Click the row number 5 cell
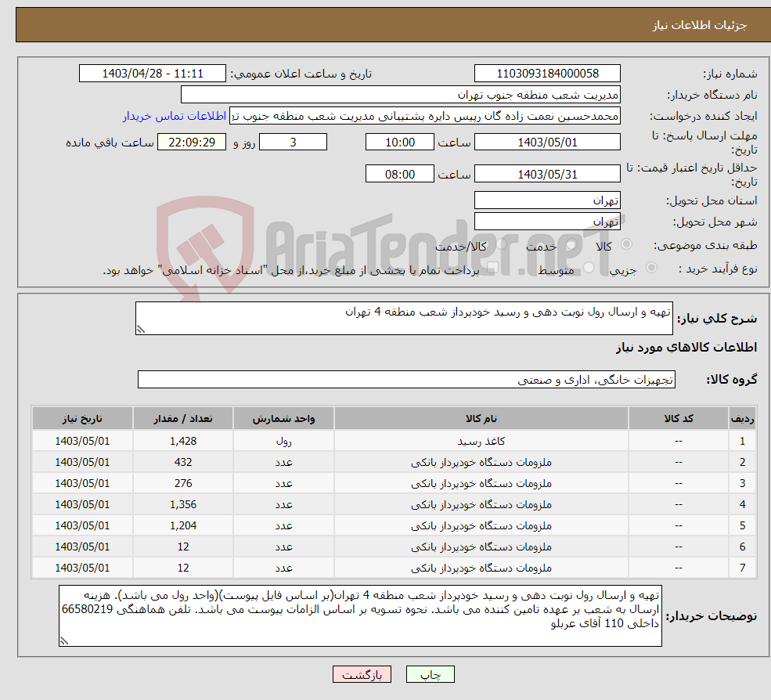The image size is (771, 700). click(x=743, y=526)
